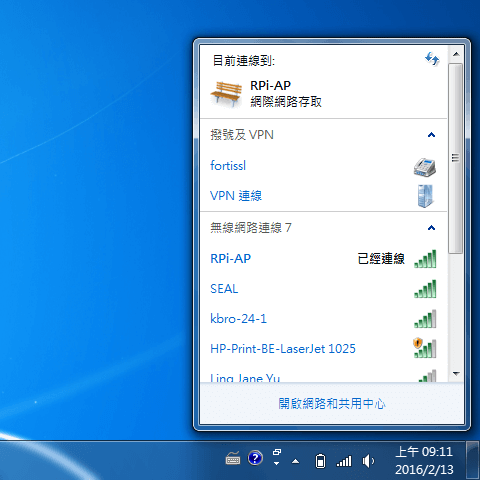Click the RPi-AP park bench network icon
Image resolution: width=480 pixels, height=480 pixels.
click(226, 94)
